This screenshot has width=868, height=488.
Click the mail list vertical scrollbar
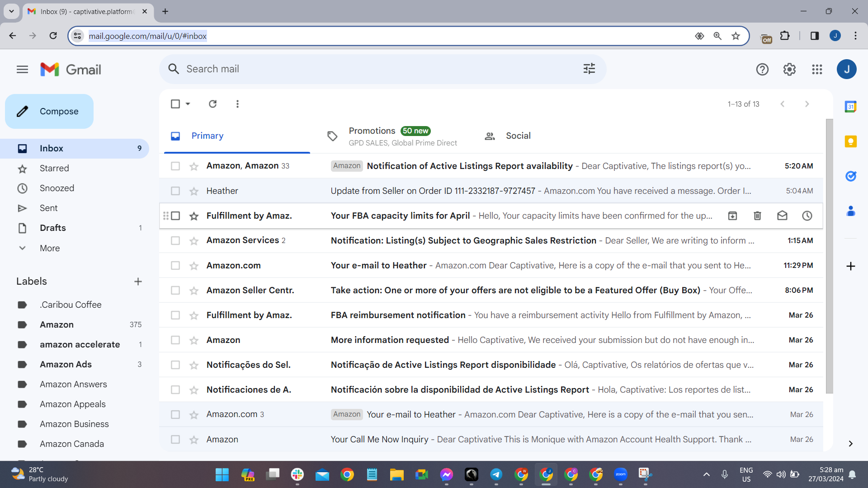(x=829, y=256)
